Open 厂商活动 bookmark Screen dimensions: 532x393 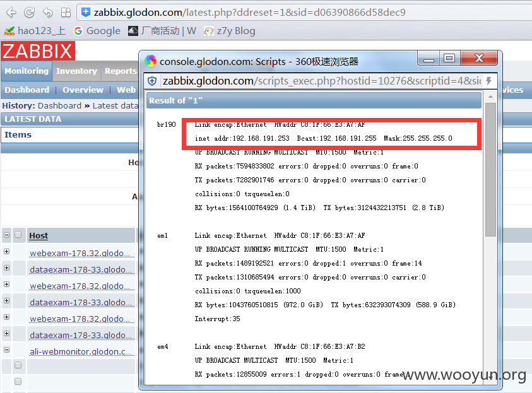point(162,31)
